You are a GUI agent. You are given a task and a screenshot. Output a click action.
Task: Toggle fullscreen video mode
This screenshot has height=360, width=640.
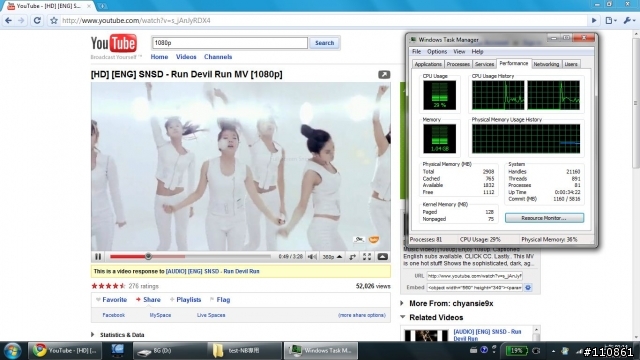tap(367, 257)
